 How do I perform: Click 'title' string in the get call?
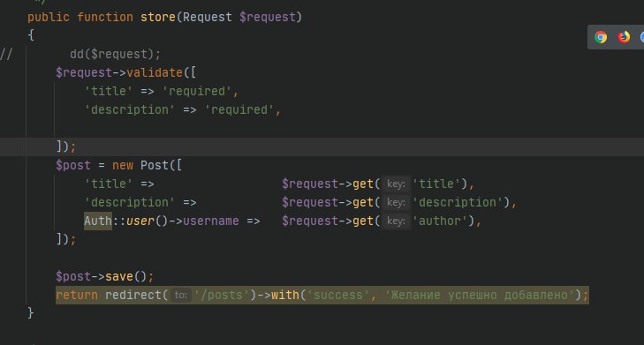[x=436, y=184]
